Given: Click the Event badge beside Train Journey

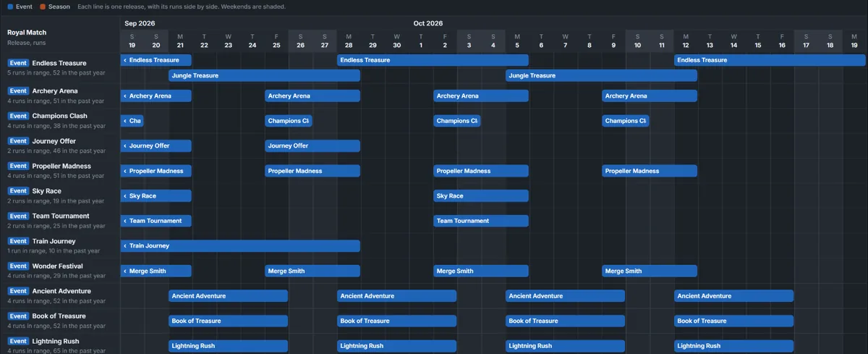Looking at the screenshot, I should point(18,241).
